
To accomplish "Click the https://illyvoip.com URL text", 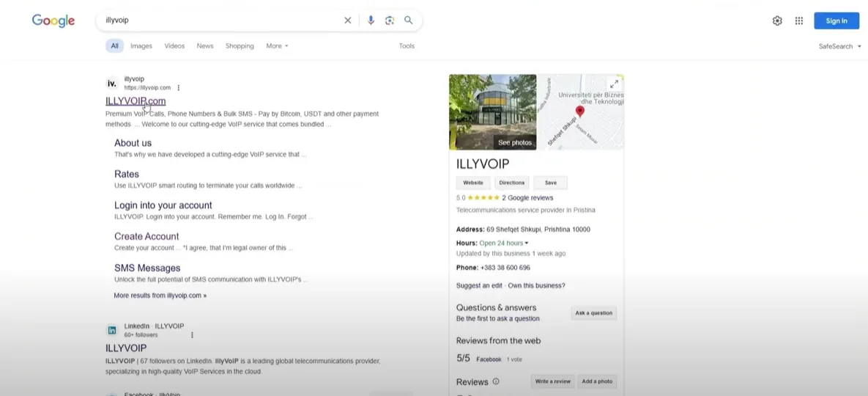I will (x=148, y=87).
